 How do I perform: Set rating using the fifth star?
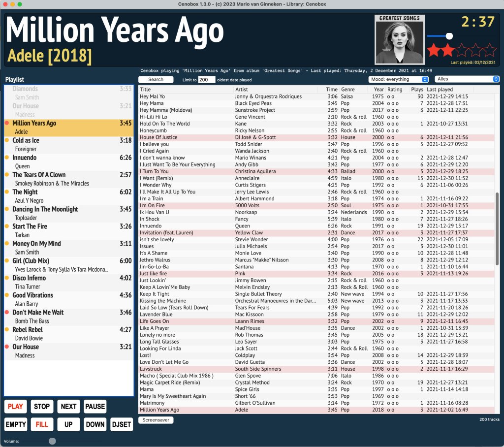490,50
